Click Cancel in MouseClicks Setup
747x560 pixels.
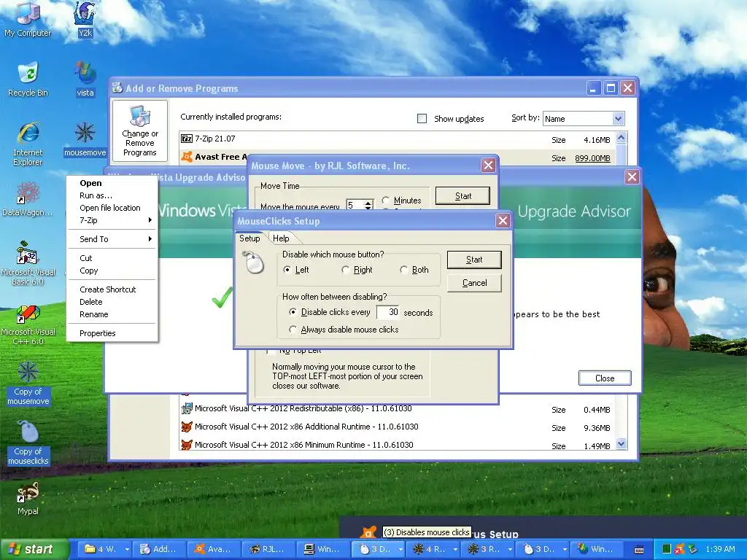pyautogui.click(x=474, y=283)
